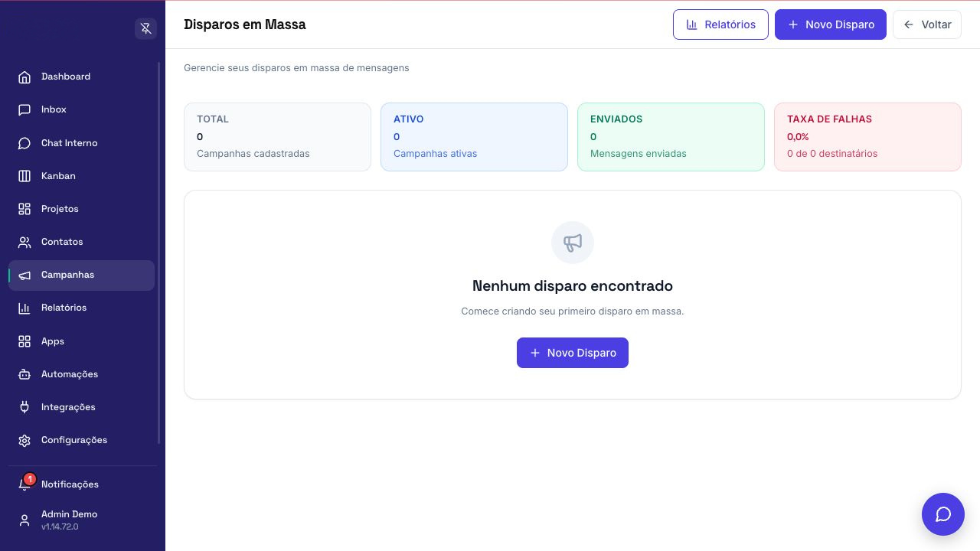Click the Ativo campaigns card
Screen dimensions: 980x551
(474, 137)
